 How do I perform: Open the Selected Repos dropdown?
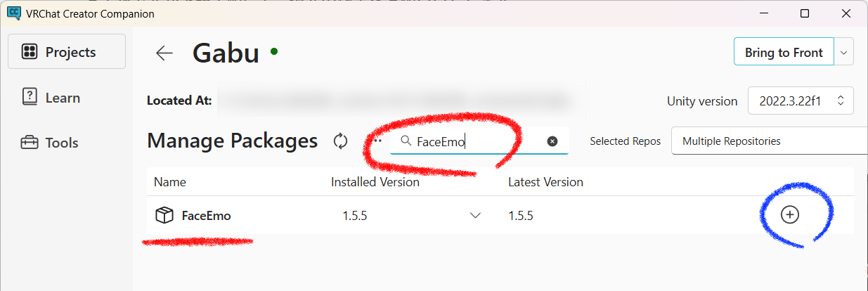coord(770,141)
